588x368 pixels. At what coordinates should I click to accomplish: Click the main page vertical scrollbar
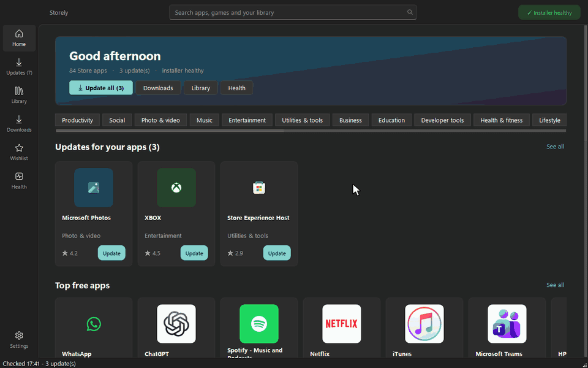[x=586, y=191]
